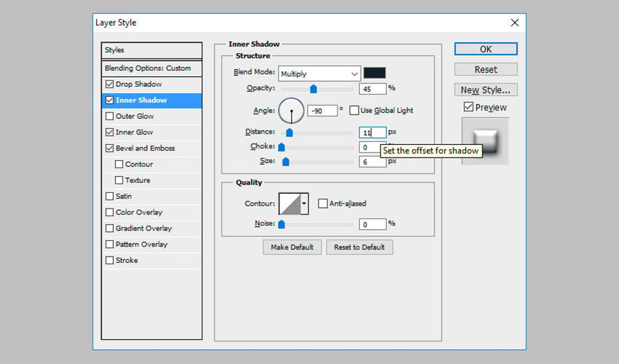The width and height of the screenshot is (619, 364).
Task: Click the New Style button
Action: click(485, 90)
